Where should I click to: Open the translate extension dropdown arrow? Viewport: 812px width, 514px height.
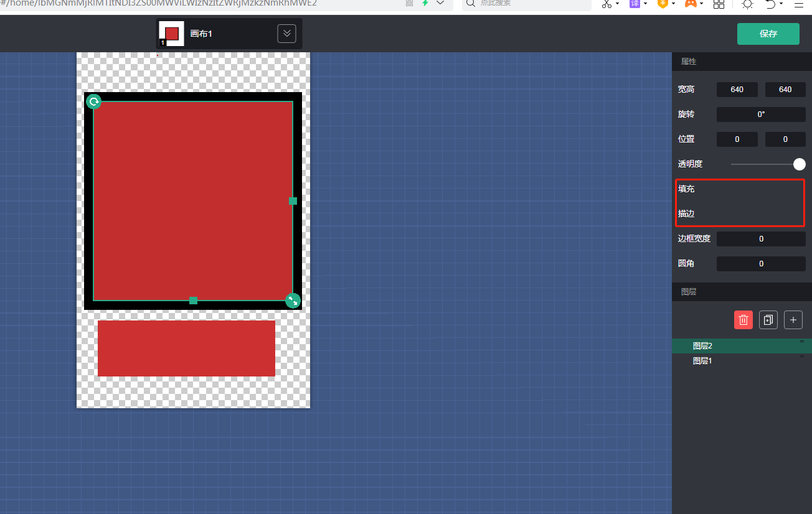(645, 4)
